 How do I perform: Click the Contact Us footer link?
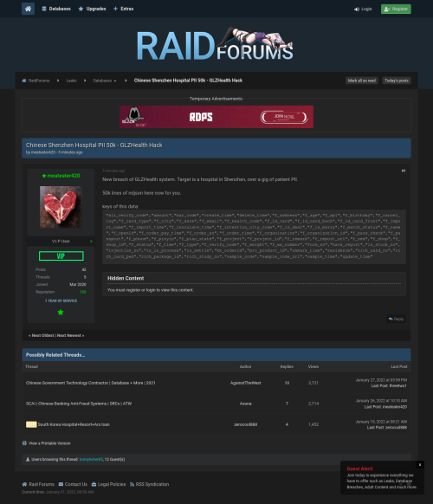coord(76,484)
